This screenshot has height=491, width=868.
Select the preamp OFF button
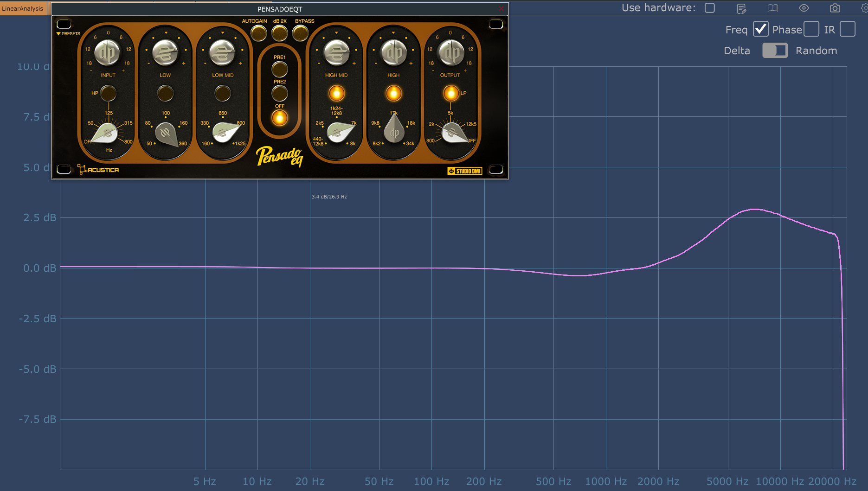tap(279, 118)
